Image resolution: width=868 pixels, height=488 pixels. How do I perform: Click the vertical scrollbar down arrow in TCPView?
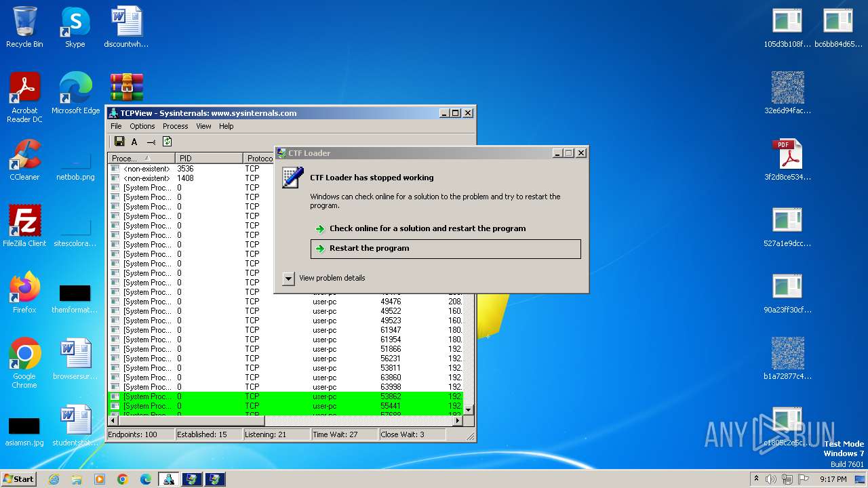(x=468, y=410)
